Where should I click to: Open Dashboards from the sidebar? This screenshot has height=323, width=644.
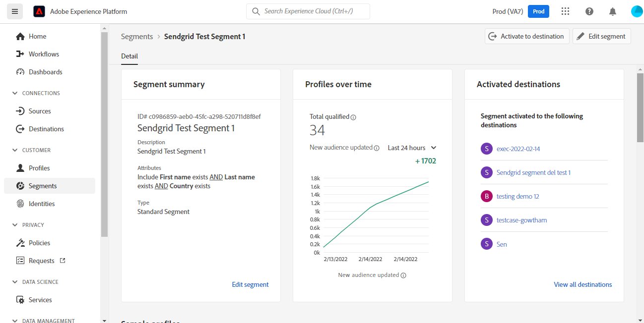click(x=45, y=72)
